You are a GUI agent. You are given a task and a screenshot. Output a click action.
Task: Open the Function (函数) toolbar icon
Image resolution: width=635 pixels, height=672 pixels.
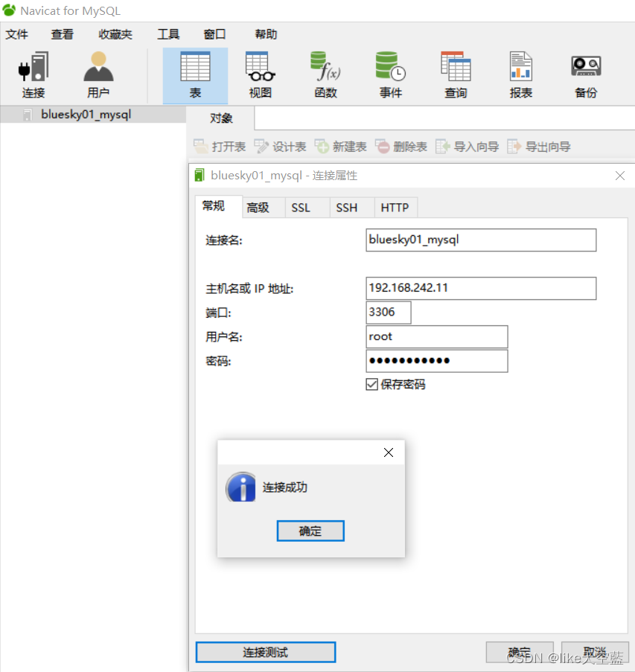(325, 76)
